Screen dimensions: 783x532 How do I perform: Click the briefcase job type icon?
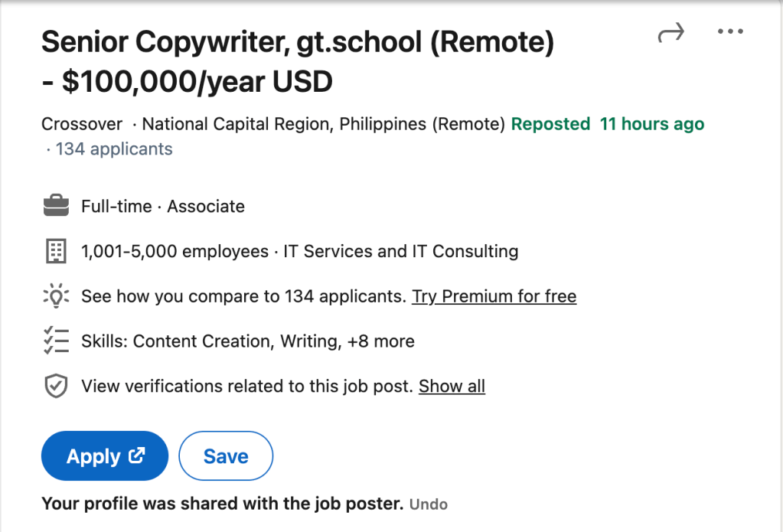pos(56,206)
